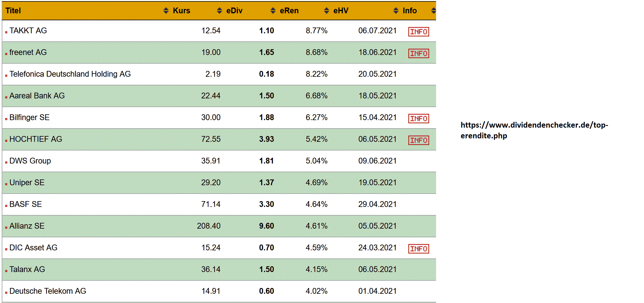Click the Kurs column header label

tap(182, 11)
